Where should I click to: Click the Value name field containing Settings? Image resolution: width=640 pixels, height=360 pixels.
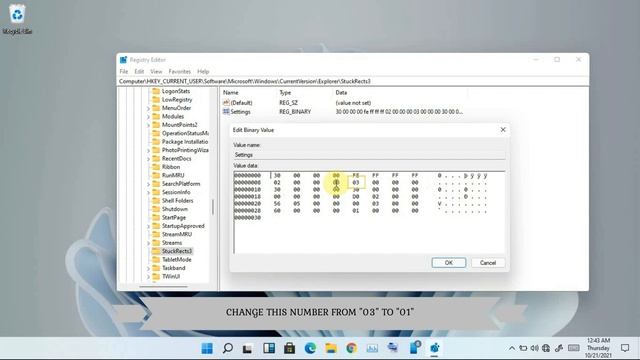click(369, 155)
